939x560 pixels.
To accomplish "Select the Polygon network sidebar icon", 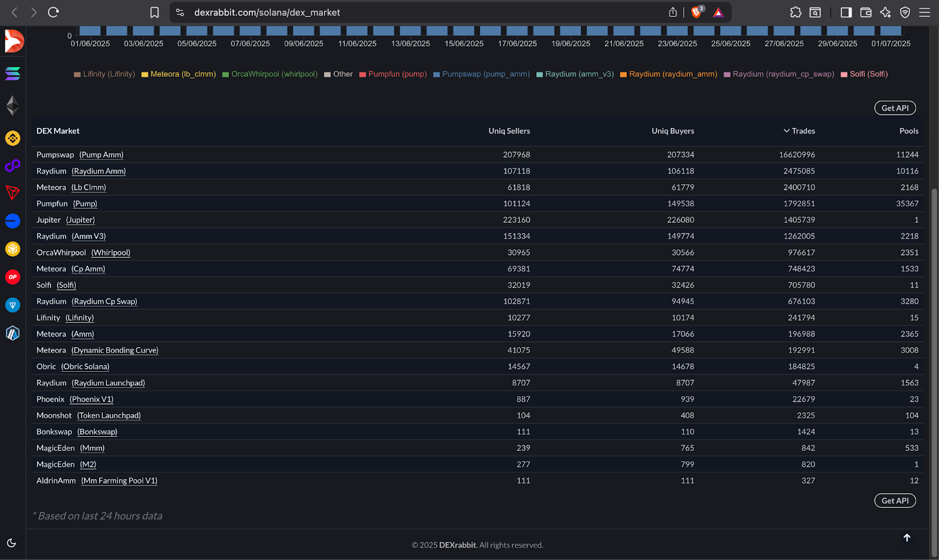I will click(12, 166).
